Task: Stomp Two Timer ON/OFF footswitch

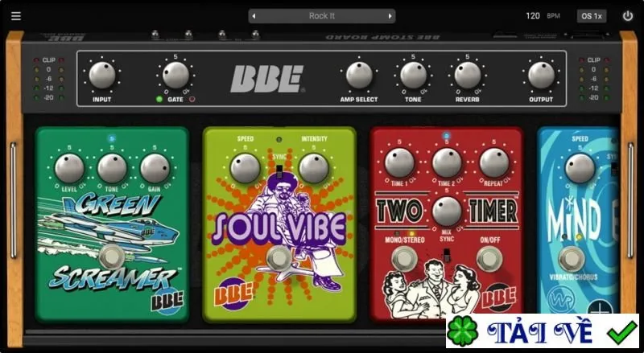Action: (489, 259)
